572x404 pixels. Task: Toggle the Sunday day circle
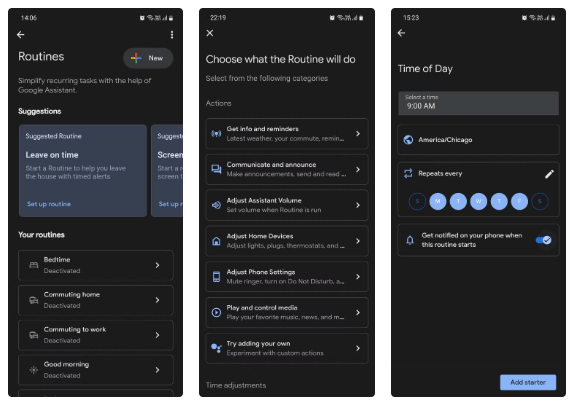(x=417, y=201)
